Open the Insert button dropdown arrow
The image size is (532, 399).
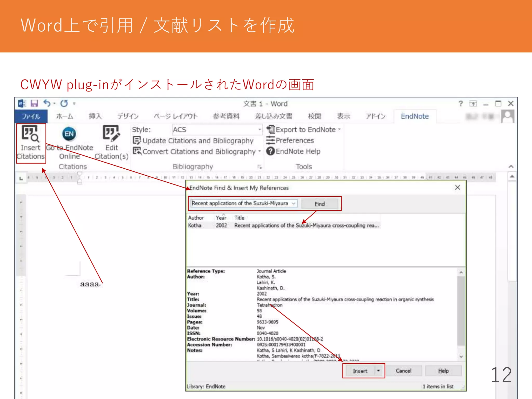click(x=378, y=371)
